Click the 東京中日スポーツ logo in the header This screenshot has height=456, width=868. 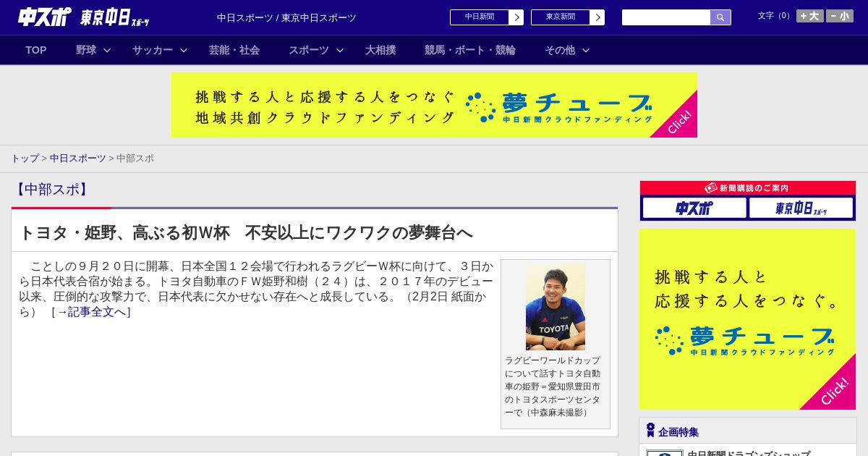click(x=114, y=17)
